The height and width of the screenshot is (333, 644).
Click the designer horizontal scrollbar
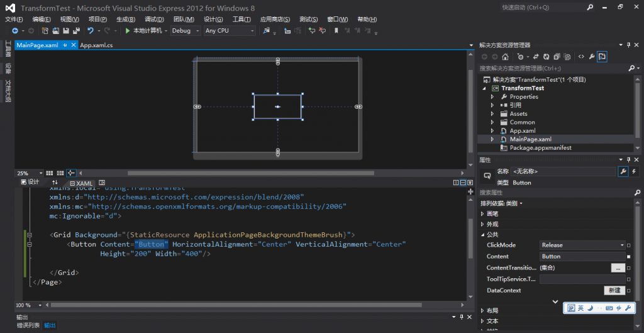[x=252, y=173]
